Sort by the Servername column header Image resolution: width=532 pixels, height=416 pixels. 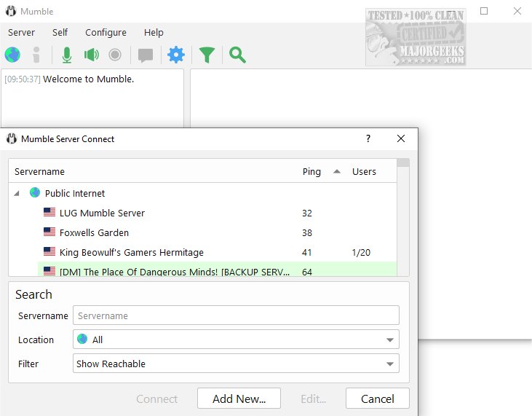click(39, 171)
